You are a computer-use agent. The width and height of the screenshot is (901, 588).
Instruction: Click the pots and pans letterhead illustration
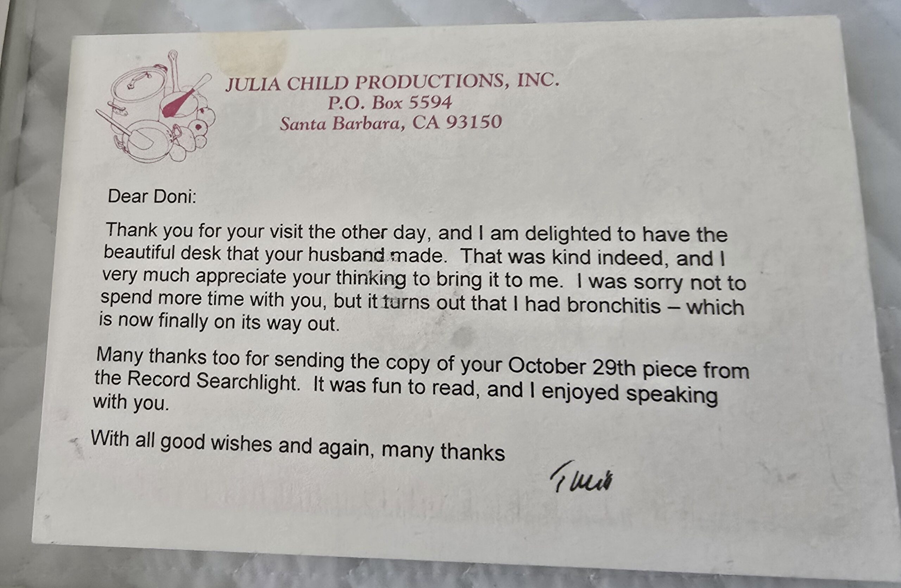tap(155, 108)
